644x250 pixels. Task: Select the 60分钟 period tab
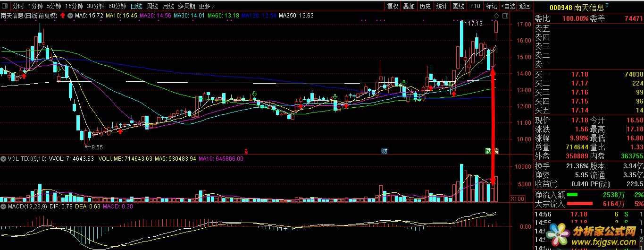117,6
